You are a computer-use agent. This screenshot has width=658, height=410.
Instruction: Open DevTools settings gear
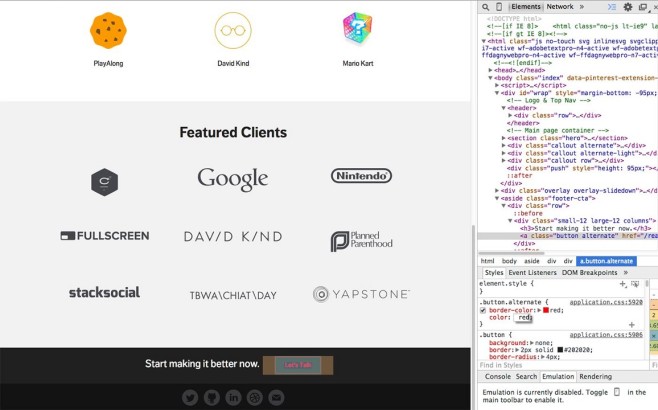(628, 7)
